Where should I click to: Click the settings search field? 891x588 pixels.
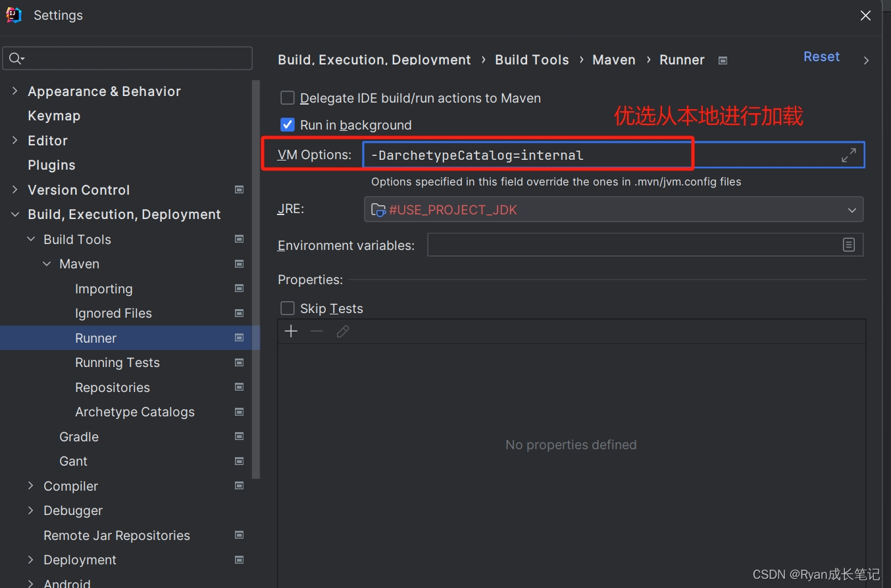pos(128,59)
